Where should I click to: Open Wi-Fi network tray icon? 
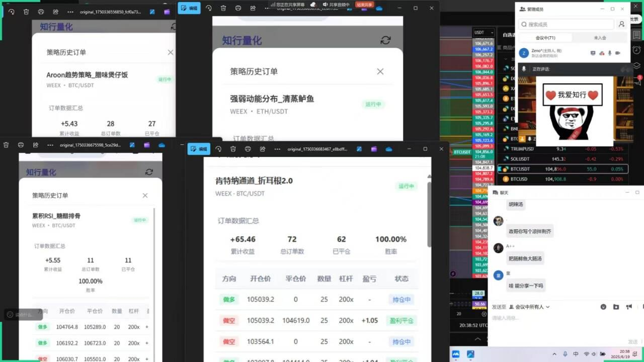(x=587, y=354)
